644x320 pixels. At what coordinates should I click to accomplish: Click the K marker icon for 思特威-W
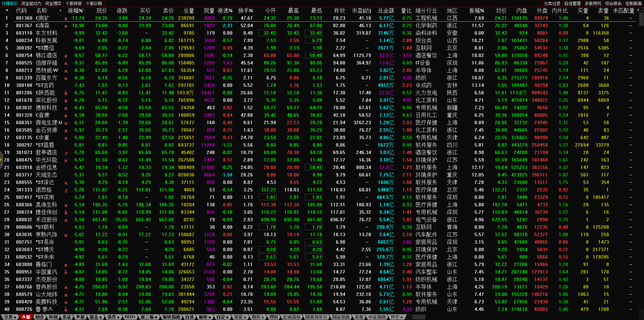(x=66, y=71)
